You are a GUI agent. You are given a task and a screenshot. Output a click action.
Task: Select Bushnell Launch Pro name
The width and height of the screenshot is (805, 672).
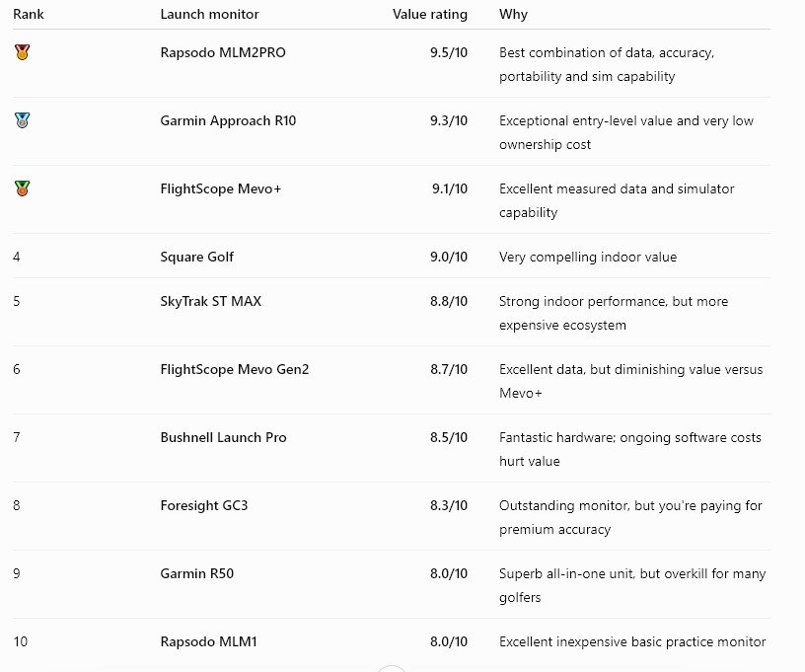223,437
